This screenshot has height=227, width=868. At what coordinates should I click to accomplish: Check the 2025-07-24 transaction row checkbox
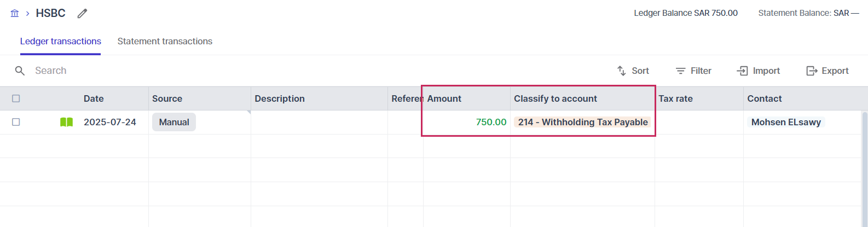coord(16,122)
